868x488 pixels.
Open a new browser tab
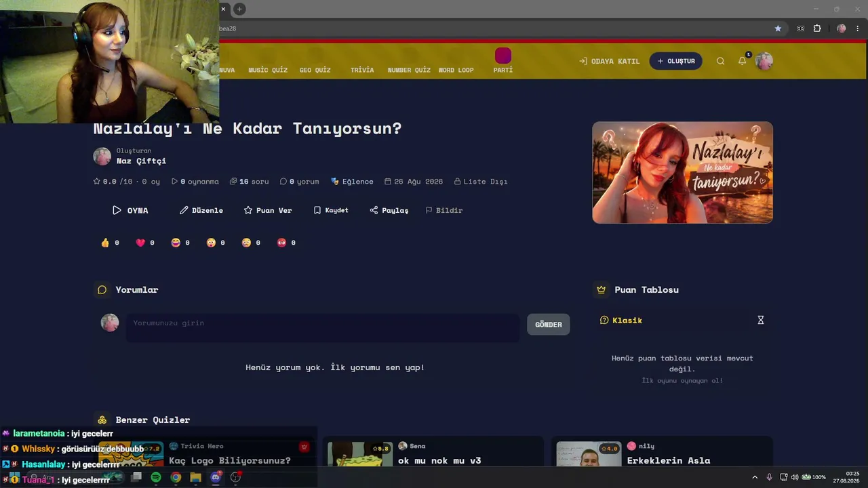click(x=239, y=9)
